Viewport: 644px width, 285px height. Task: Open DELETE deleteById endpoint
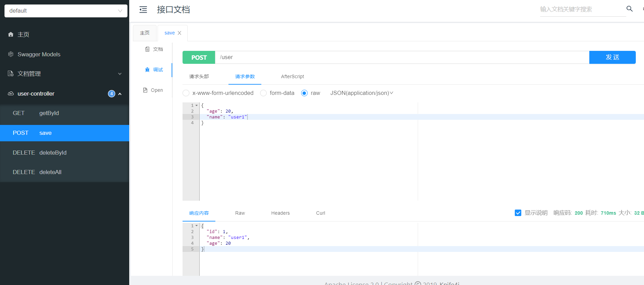(x=65, y=153)
